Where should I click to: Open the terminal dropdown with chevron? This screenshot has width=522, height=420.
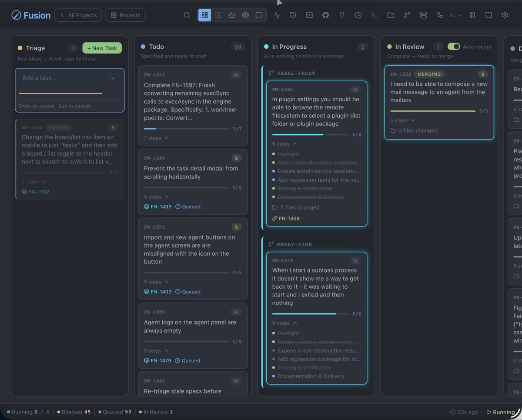tap(455, 15)
